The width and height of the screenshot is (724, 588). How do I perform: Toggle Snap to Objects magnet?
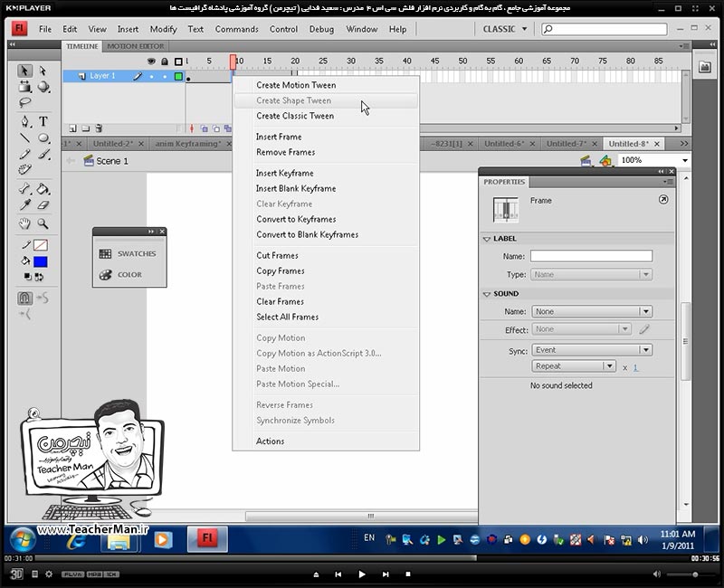(x=25, y=299)
